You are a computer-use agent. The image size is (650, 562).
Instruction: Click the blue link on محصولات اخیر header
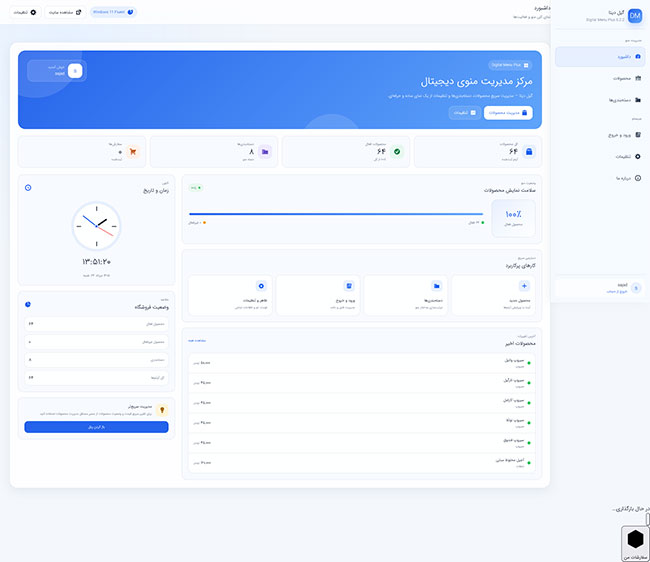coord(197,341)
